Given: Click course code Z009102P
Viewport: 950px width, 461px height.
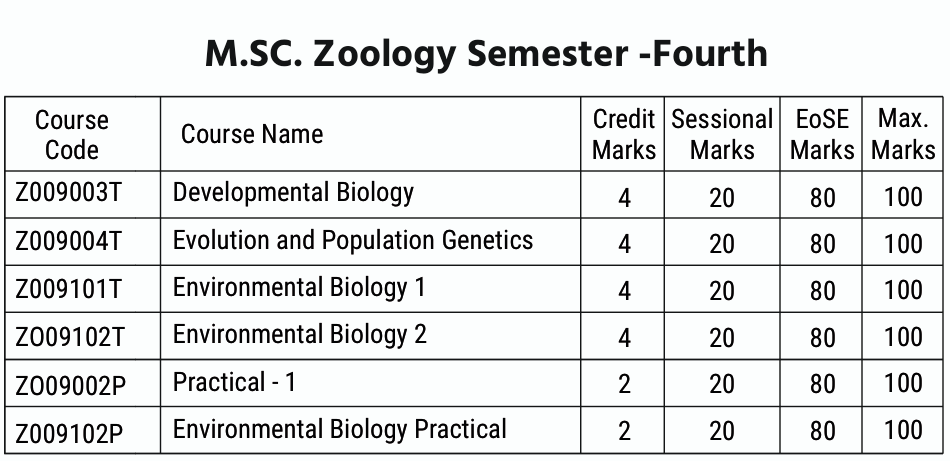Looking at the screenshot, I should (x=69, y=433).
